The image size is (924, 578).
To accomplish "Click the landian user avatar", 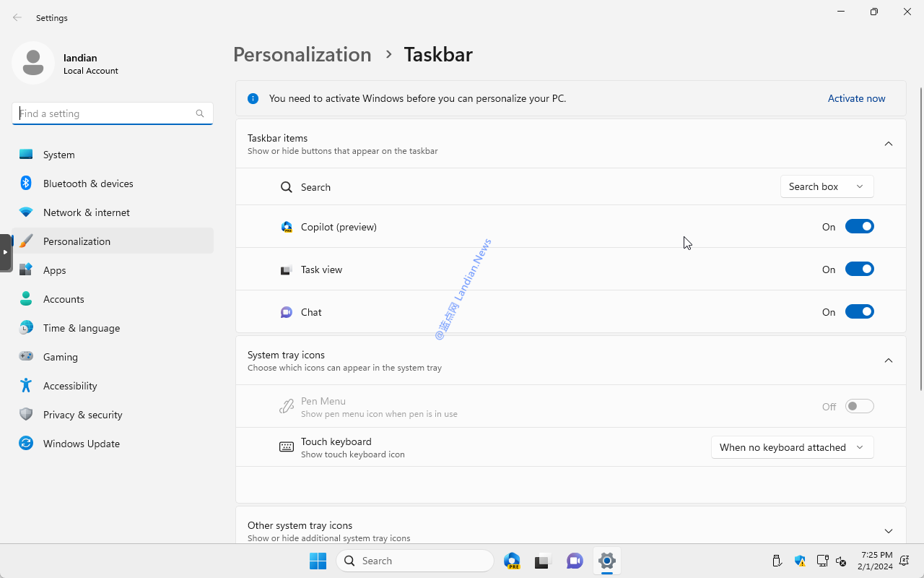I will [33, 63].
